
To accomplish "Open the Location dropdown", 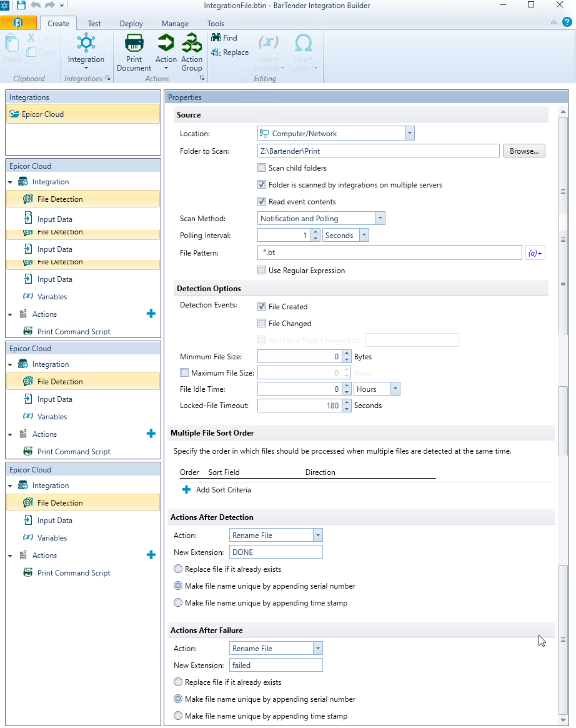I will click(x=409, y=133).
